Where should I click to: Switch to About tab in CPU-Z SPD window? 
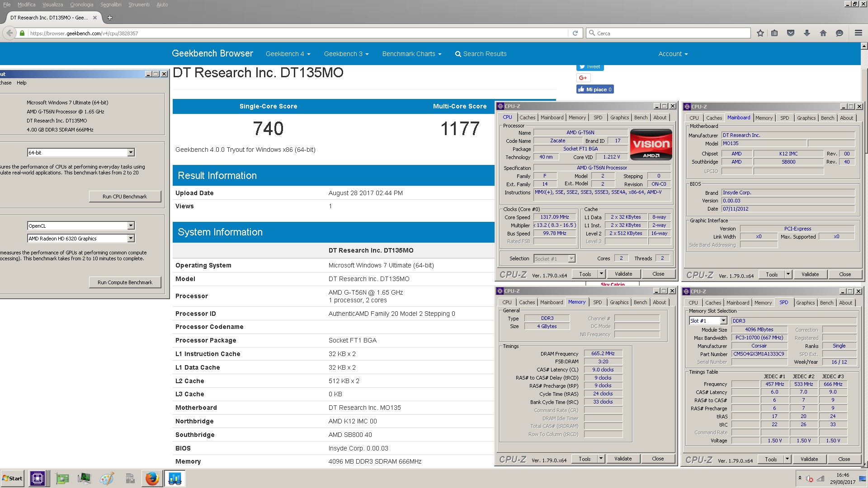point(845,303)
